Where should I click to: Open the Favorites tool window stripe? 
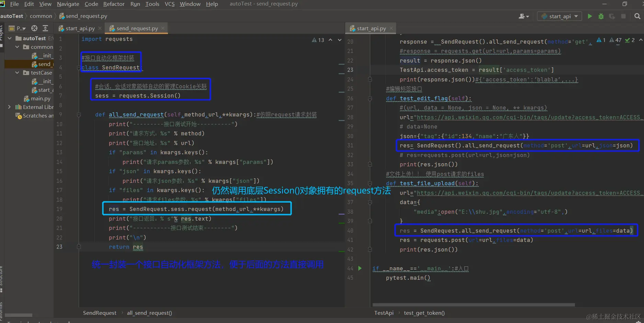[2, 311]
